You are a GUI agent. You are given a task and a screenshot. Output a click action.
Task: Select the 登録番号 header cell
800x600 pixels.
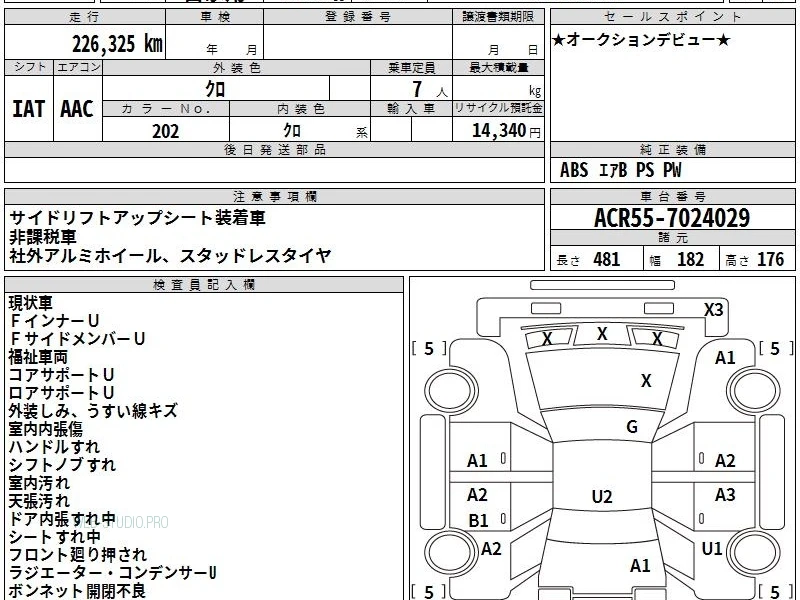(x=358, y=17)
